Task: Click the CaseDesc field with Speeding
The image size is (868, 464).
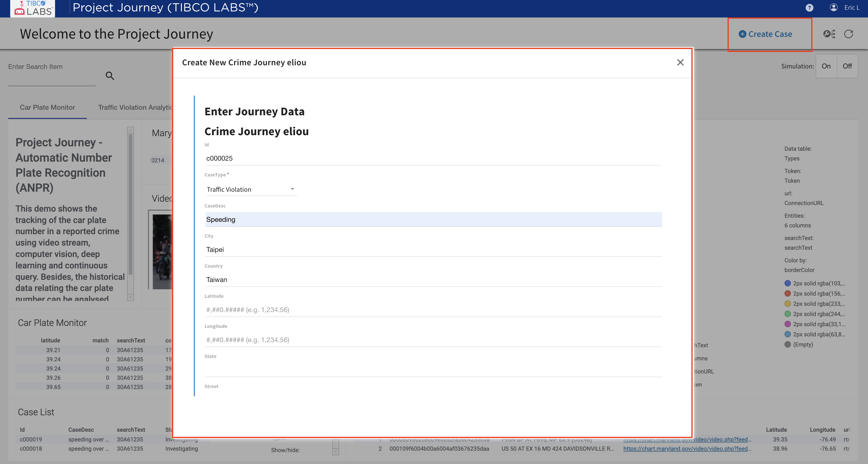Action: pos(433,219)
